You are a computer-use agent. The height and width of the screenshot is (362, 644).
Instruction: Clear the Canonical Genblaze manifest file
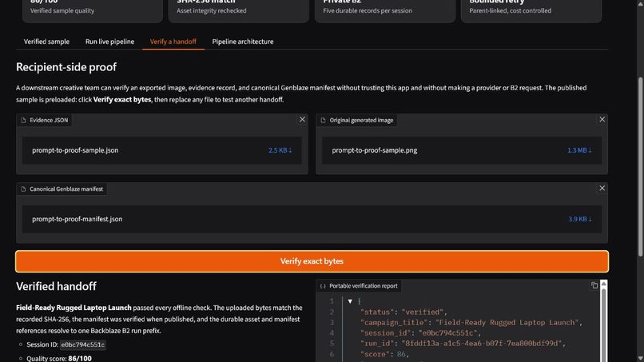pos(602,188)
